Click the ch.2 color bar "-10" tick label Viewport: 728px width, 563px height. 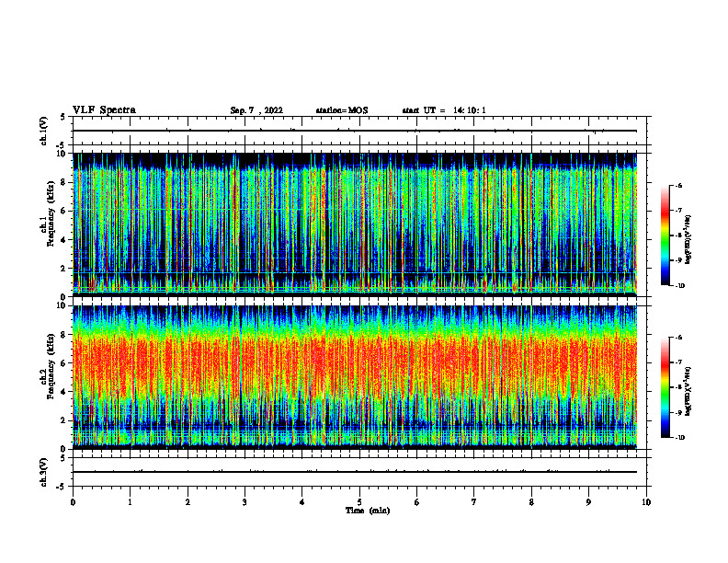[x=679, y=438]
